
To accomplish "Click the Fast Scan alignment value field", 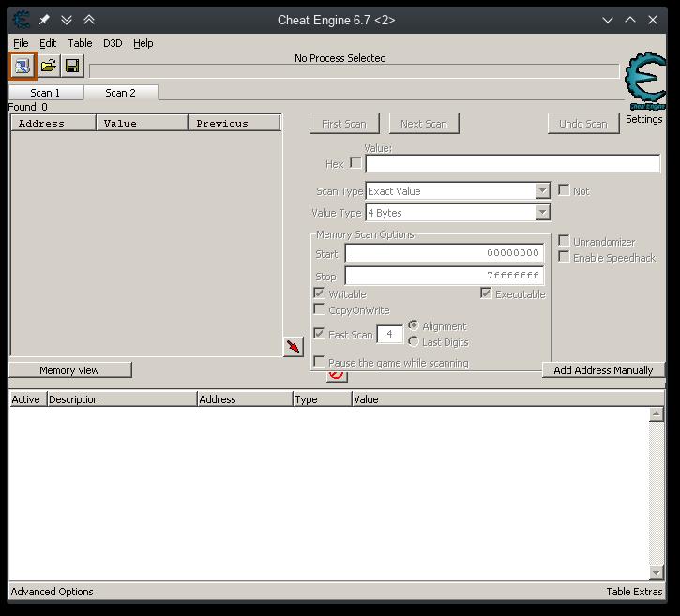I will pos(389,334).
